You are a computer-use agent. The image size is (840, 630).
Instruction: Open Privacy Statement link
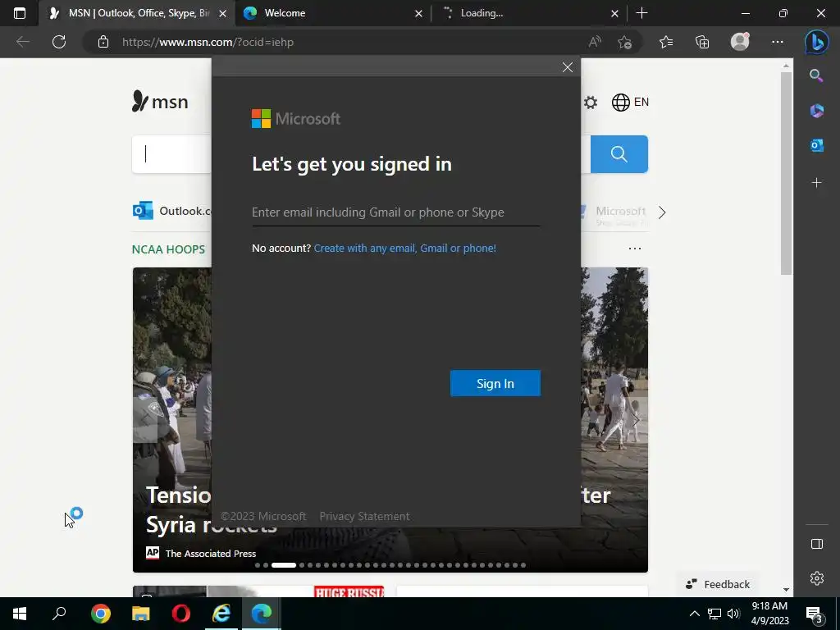364,517
